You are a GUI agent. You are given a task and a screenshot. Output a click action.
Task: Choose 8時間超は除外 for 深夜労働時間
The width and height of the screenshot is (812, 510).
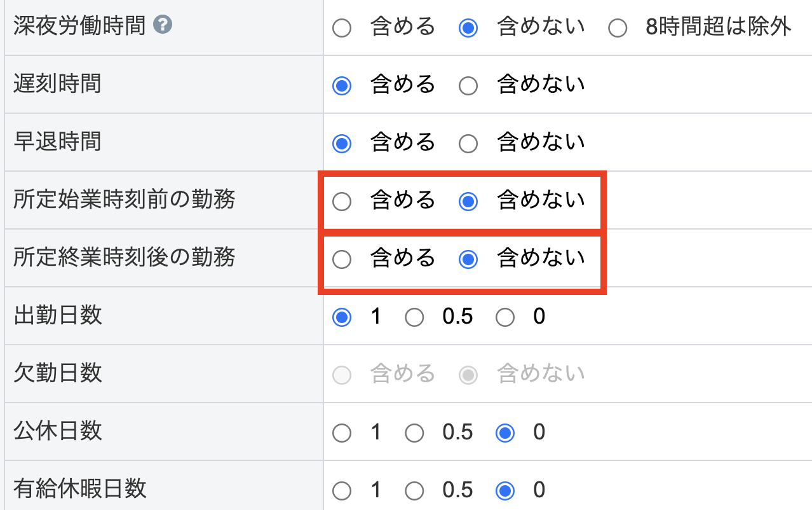[617, 29]
